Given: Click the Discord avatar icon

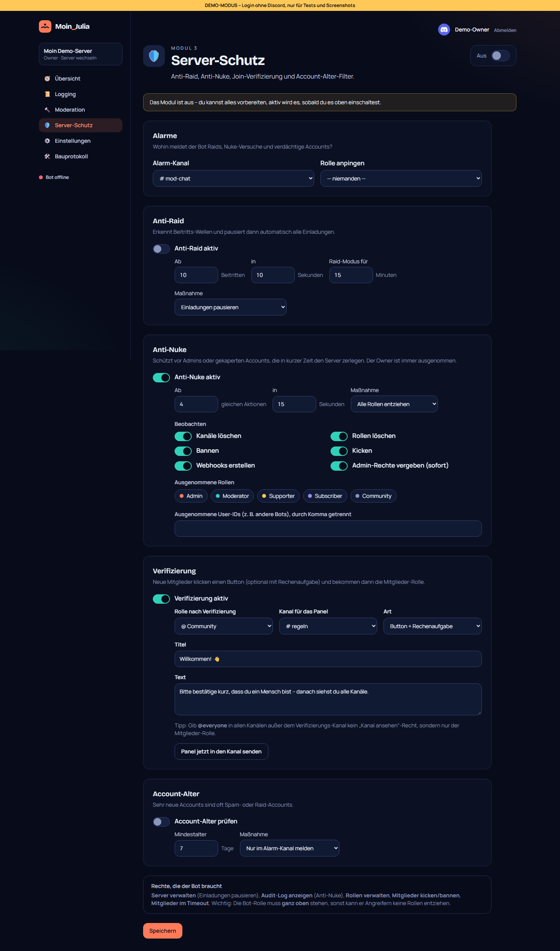Looking at the screenshot, I should click(444, 30).
